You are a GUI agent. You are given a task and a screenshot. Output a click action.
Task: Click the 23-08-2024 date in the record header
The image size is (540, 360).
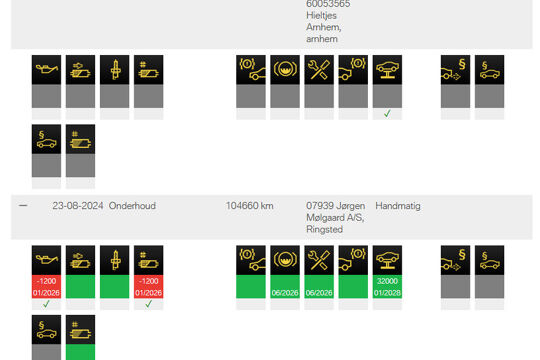(78, 206)
